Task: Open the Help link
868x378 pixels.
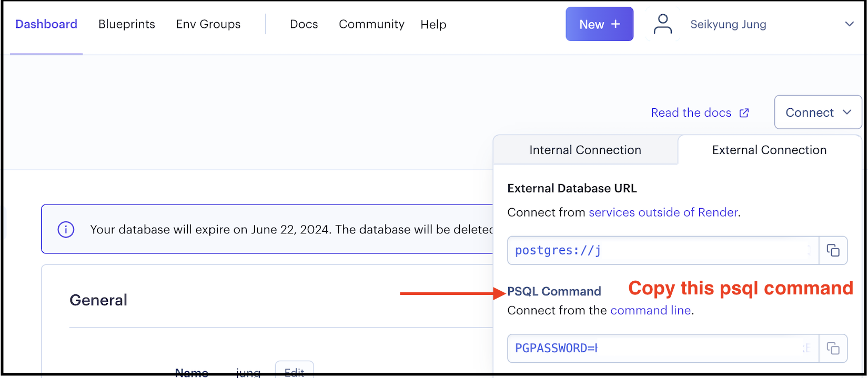Action: coord(433,24)
